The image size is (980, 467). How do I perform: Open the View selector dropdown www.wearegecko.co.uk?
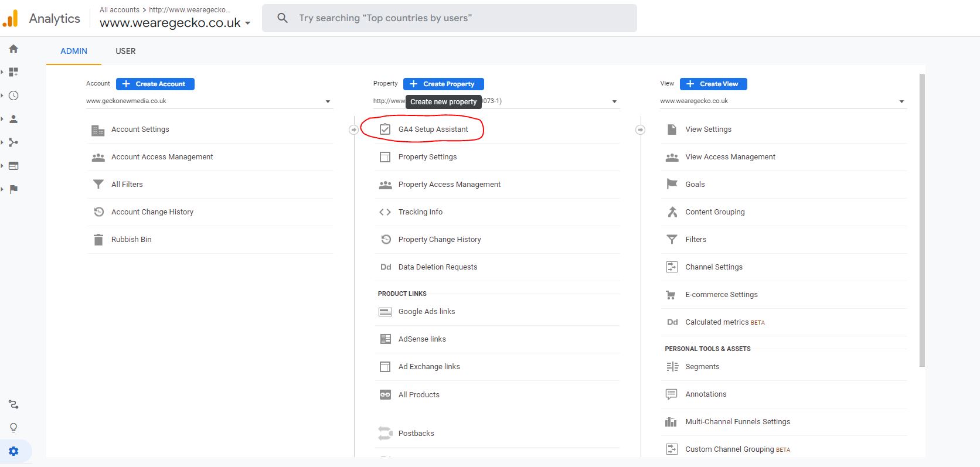click(x=784, y=101)
